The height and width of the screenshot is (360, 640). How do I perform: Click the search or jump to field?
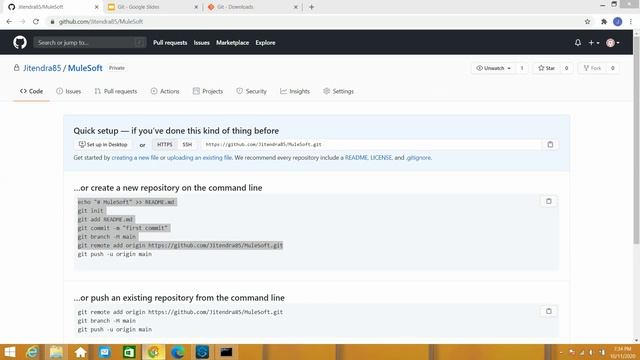click(90, 42)
